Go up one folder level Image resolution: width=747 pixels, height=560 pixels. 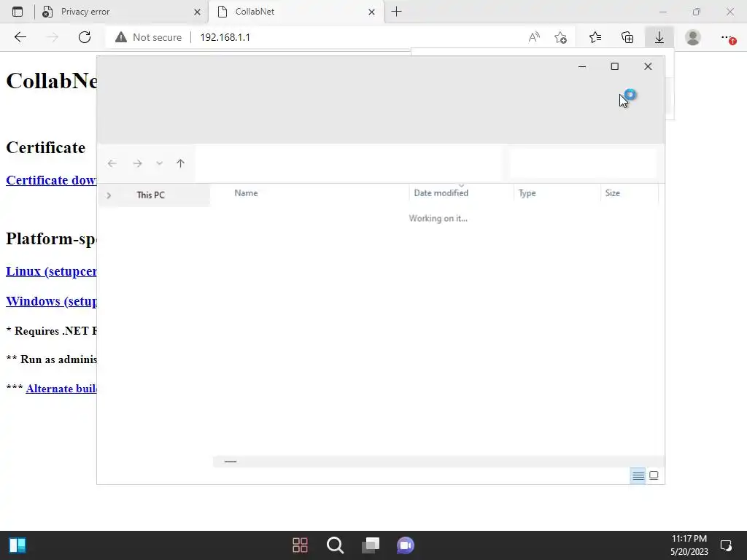[x=181, y=163]
